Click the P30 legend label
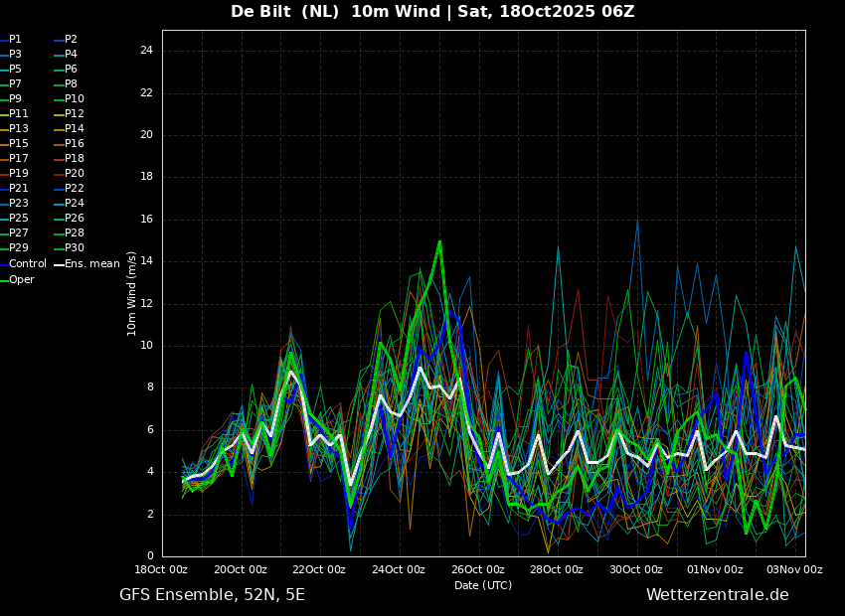Viewport: 845px width, 616px height. tap(70, 247)
